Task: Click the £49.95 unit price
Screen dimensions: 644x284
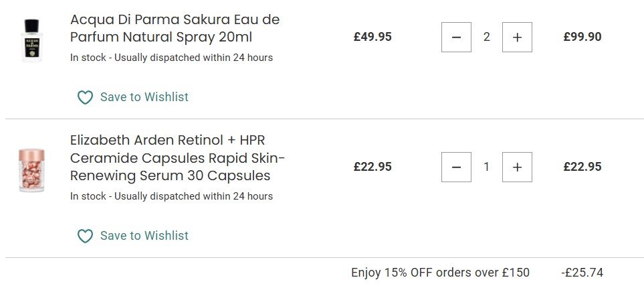Action: click(372, 37)
